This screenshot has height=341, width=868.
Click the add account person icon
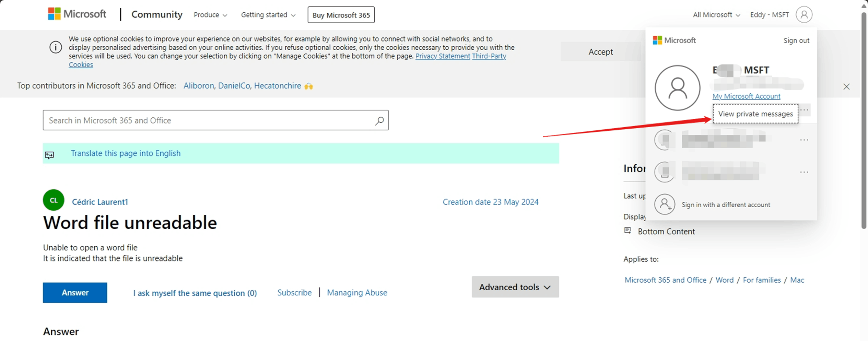(x=665, y=204)
